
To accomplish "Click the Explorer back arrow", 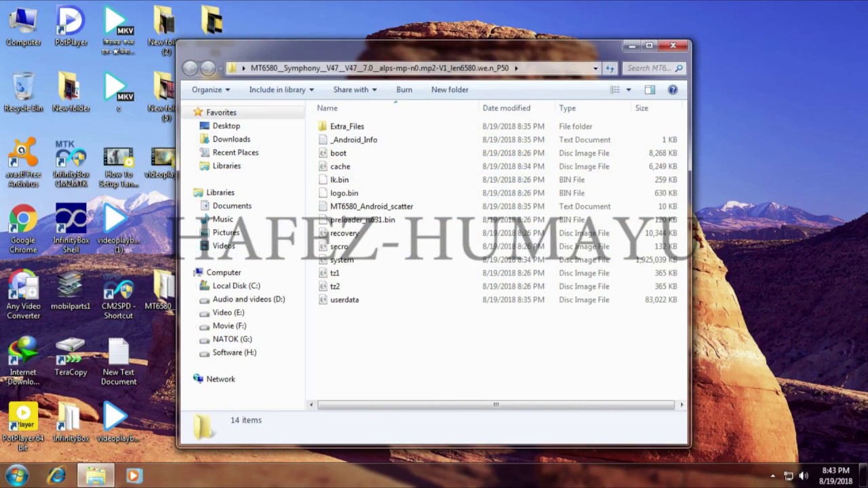I will (x=191, y=68).
